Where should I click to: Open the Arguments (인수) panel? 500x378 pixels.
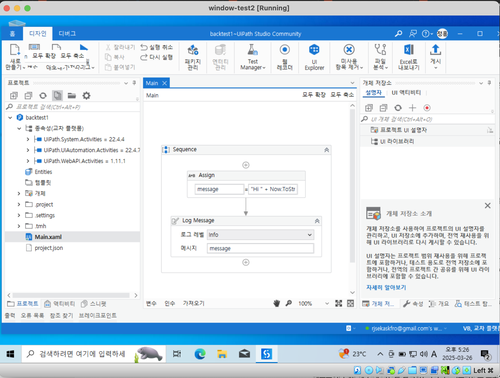[170, 303]
